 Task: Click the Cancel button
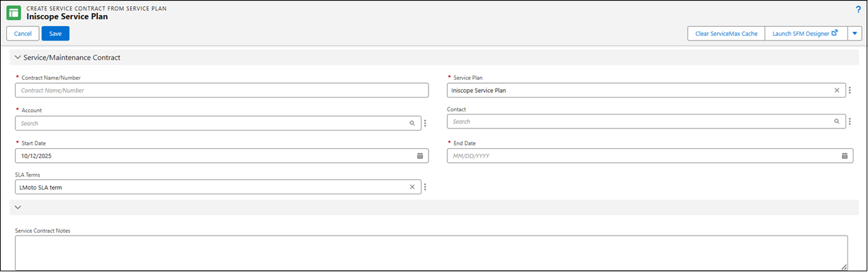(x=23, y=34)
